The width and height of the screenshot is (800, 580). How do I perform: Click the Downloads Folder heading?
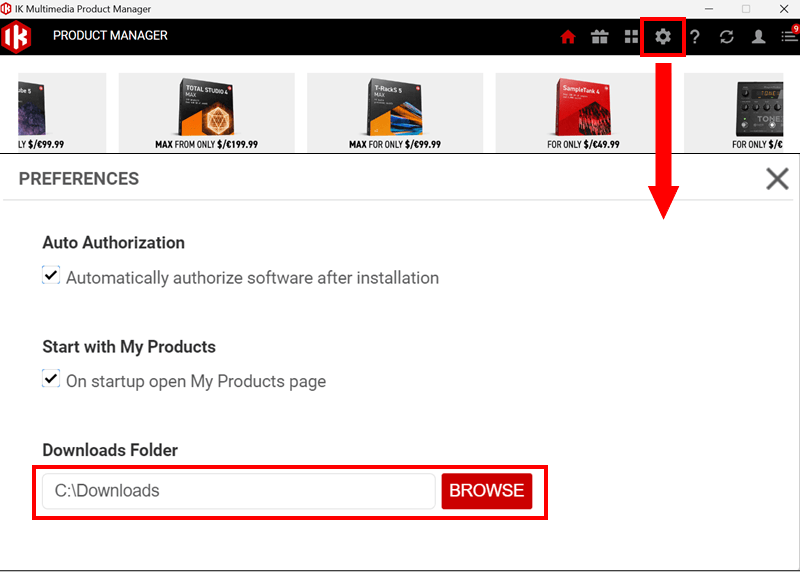pos(110,450)
